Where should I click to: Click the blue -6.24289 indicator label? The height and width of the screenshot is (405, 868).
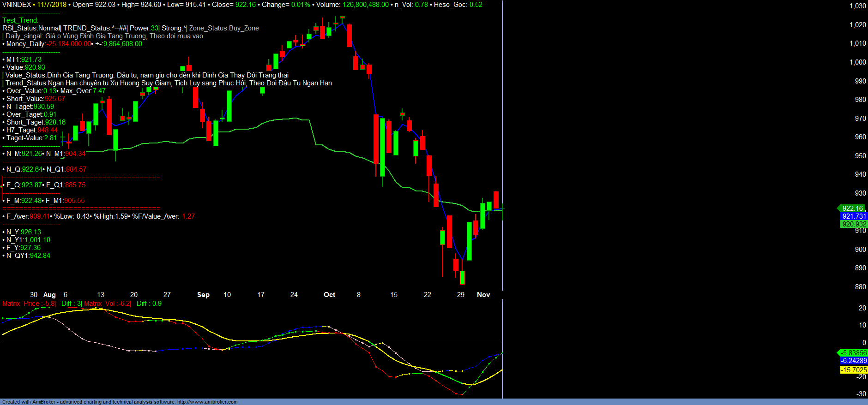[x=854, y=361]
